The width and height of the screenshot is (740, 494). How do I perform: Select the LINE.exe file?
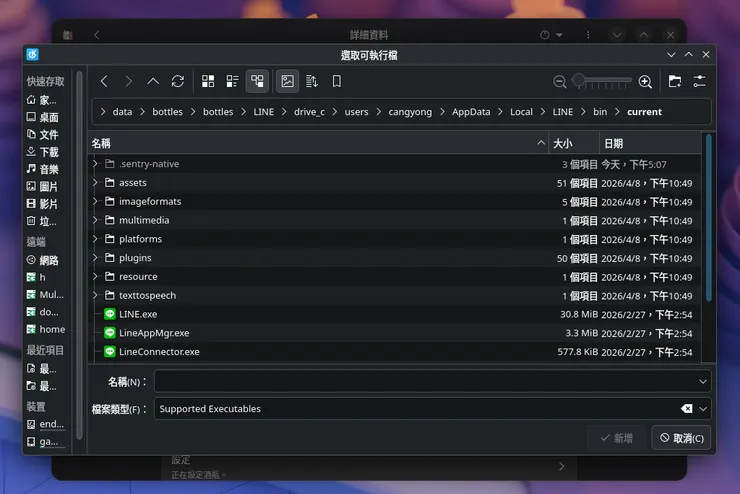pyautogui.click(x=394, y=314)
